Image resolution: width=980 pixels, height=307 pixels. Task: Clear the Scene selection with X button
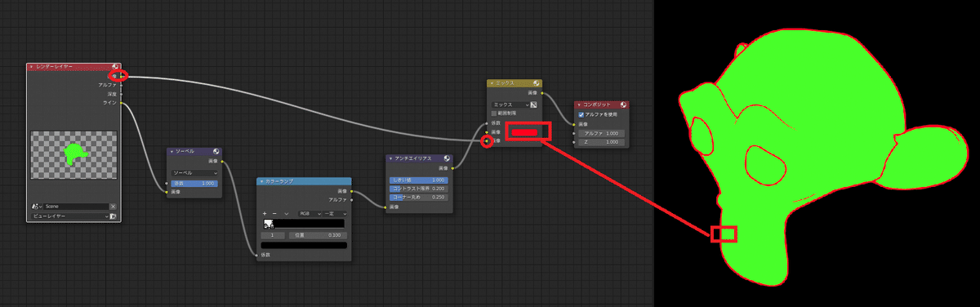114,206
